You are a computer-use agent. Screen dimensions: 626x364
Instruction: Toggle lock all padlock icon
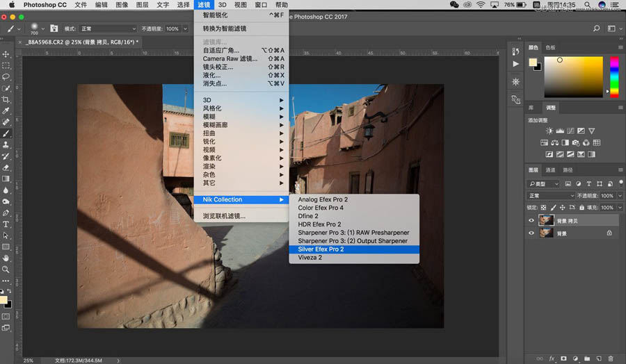pyautogui.click(x=581, y=207)
